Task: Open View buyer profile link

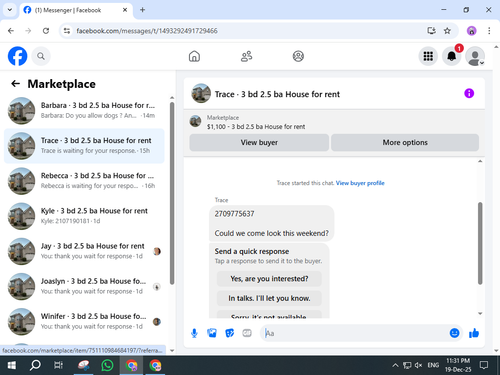Action: 360,183
